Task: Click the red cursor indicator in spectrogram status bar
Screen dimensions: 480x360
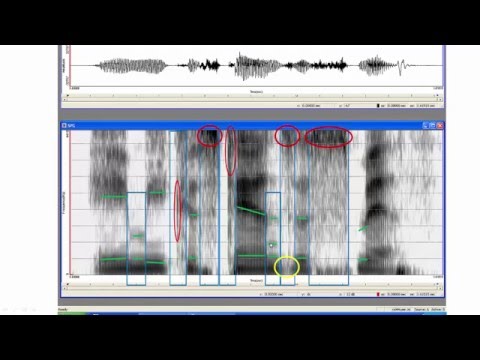Action: (378, 294)
